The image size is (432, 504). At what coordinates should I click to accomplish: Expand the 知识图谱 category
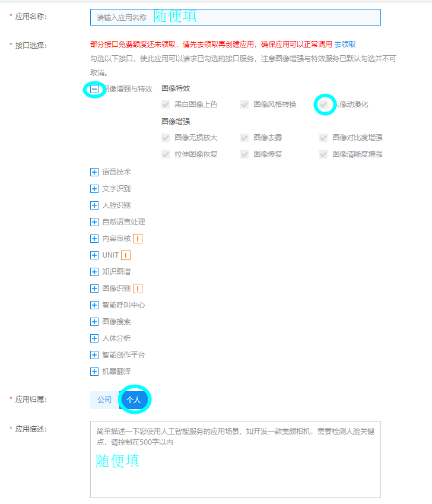[94, 272]
